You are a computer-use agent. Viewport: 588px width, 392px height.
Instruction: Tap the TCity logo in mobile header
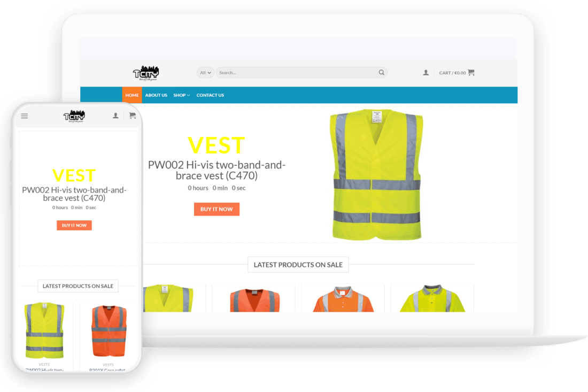coord(74,116)
